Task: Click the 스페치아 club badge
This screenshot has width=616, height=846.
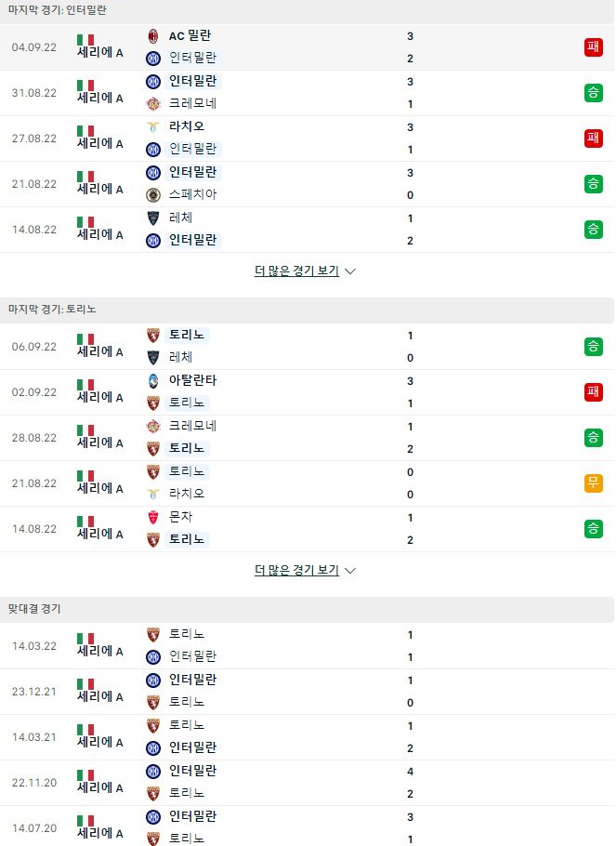Action: click(x=153, y=195)
